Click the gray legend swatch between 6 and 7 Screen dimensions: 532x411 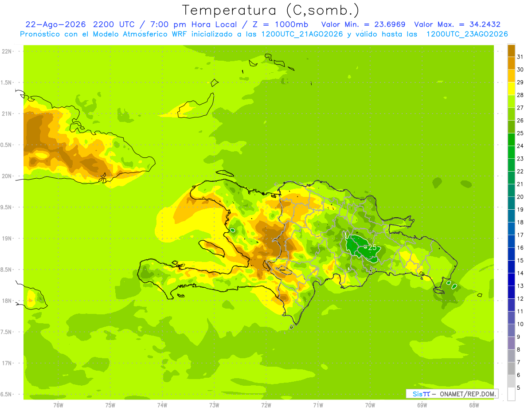point(511,368)
